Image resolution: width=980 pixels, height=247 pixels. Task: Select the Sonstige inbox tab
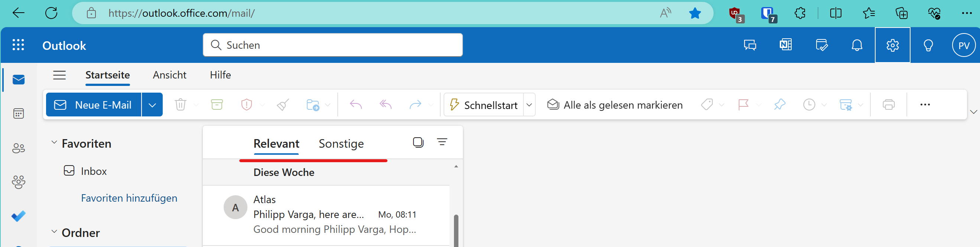[x=341, y=144]
